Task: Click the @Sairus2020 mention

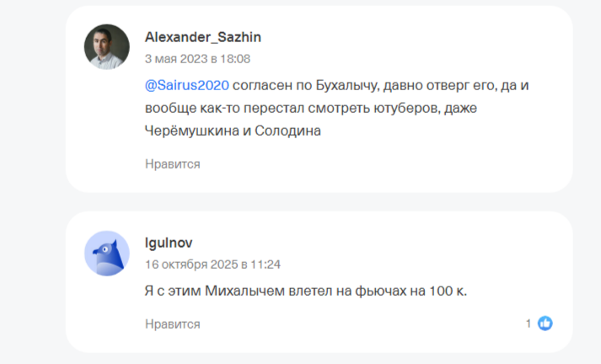Action: (187, 86)
